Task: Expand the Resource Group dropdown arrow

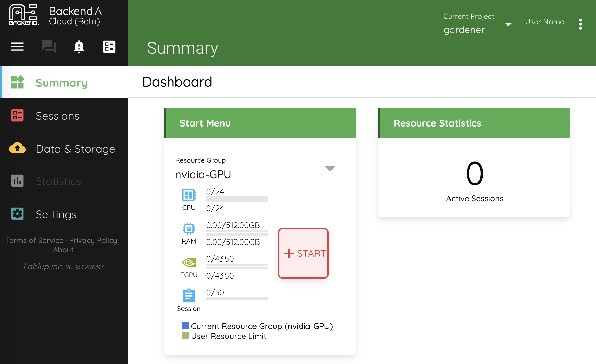Action: tap(330, 169)
